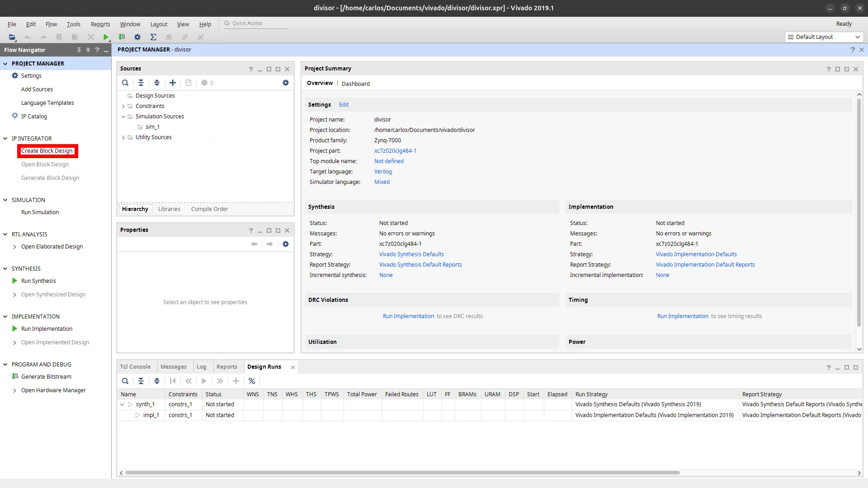Click Generate Bitstream toolbar icon
Screen dimensions: 868x488
(122, 37)
